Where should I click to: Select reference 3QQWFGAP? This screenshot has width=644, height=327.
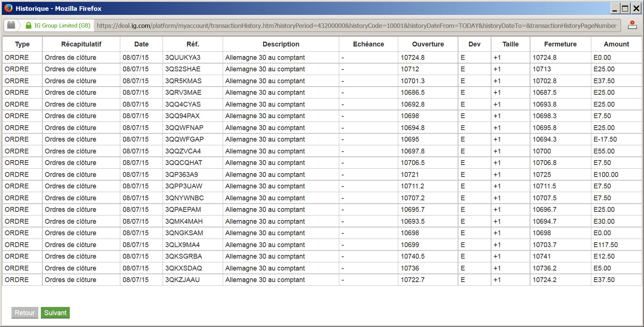pos(184,139)
